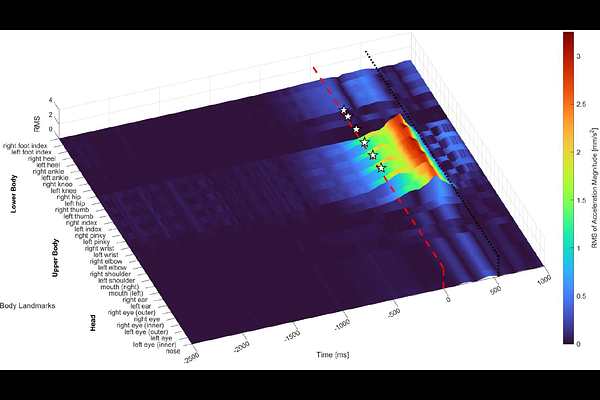Click the 'left foot index' landmark label
This screenshot has height=400, width=600.
point(31,152)
